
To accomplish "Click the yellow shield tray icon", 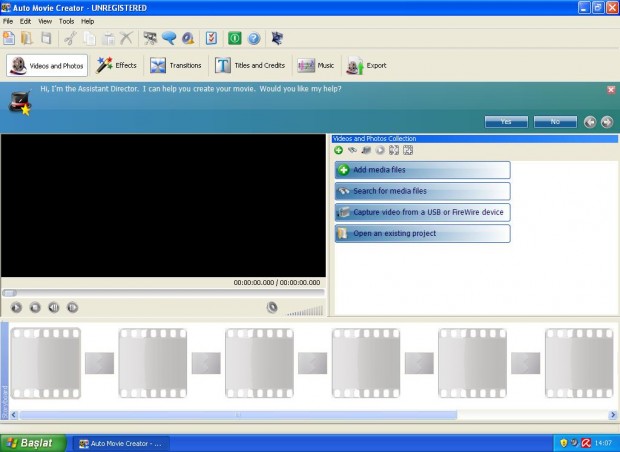I will [564, 443].
